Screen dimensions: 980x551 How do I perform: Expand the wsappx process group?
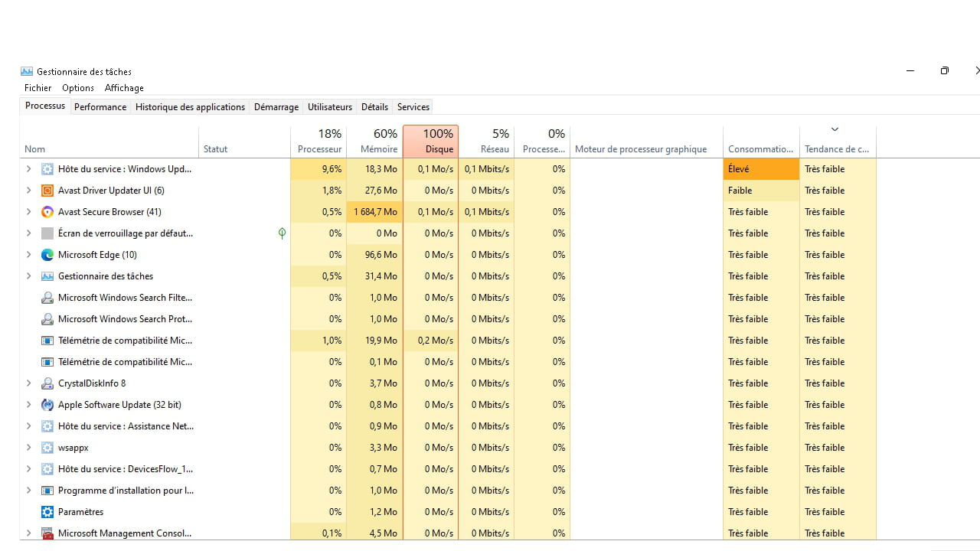(x=29, y=448)
